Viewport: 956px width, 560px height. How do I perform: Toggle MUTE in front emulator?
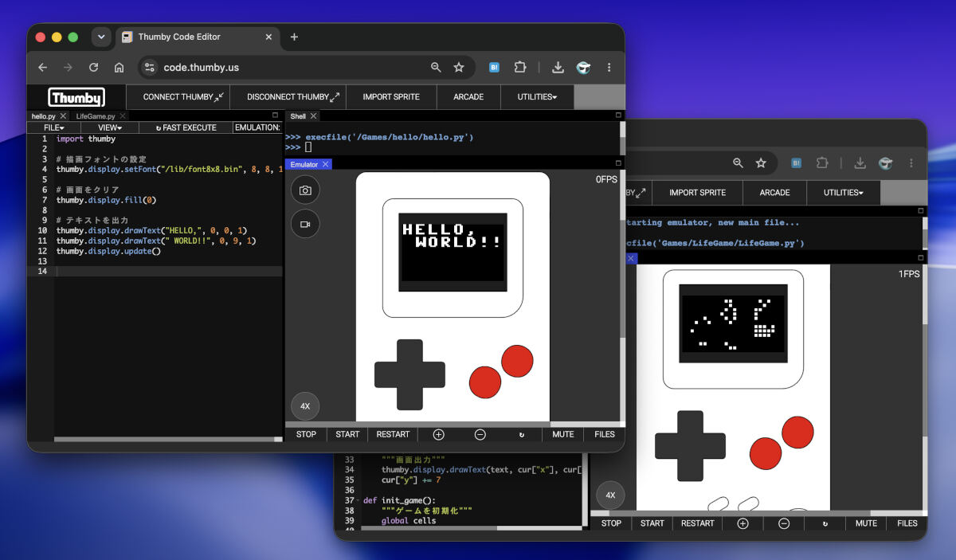pos(562,434)
